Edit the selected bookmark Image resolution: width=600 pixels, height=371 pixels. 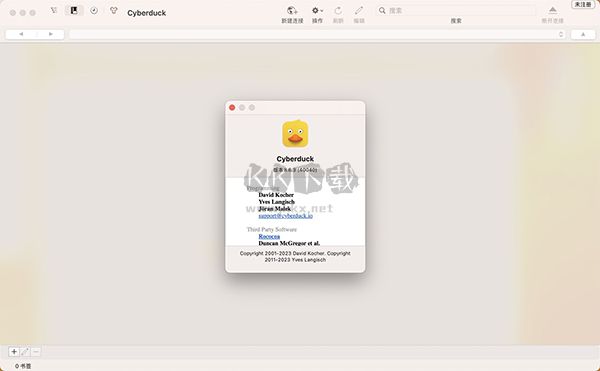[x=24, y=351]
